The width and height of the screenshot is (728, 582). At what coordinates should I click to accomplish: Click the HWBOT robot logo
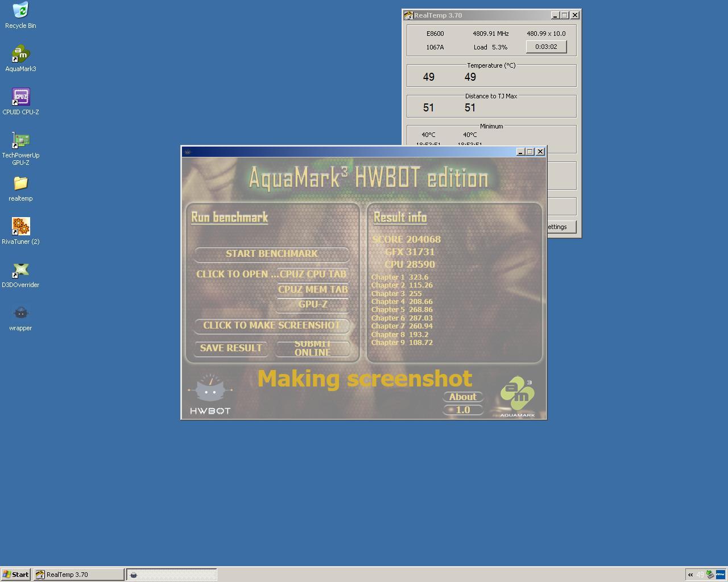[210, 394]
